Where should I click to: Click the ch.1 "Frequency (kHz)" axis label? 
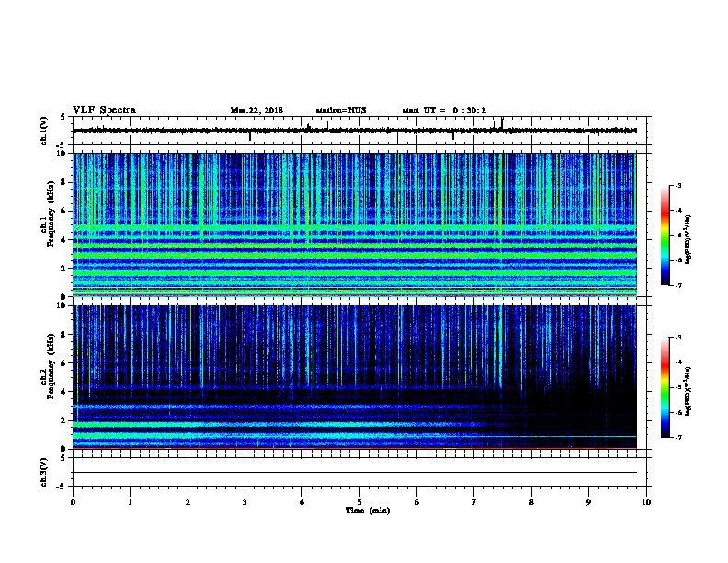[x=51, y=213]
